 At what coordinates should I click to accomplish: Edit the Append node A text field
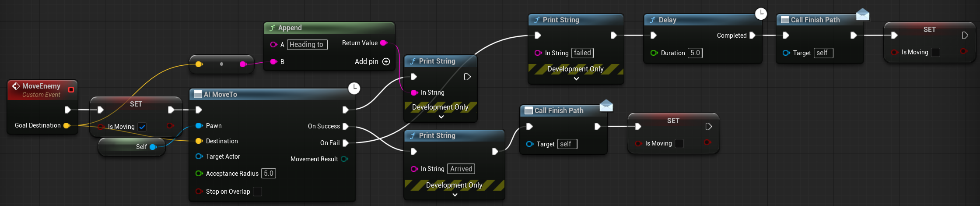coord(307,44)
